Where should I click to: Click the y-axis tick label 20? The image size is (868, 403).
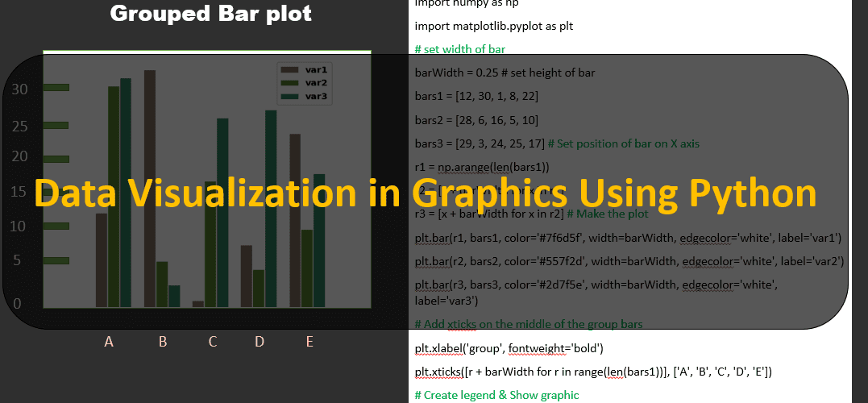point(19,156)
